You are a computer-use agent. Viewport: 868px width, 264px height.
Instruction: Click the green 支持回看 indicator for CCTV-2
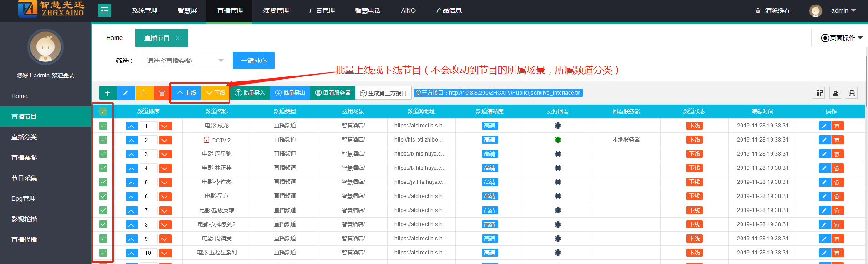(x=558, y=140)
